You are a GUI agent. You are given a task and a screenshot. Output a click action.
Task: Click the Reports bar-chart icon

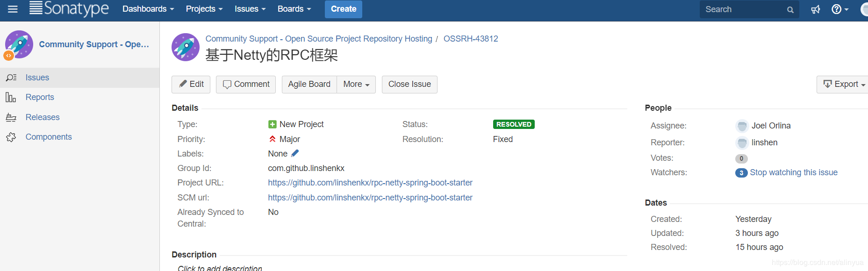point(11,97)
